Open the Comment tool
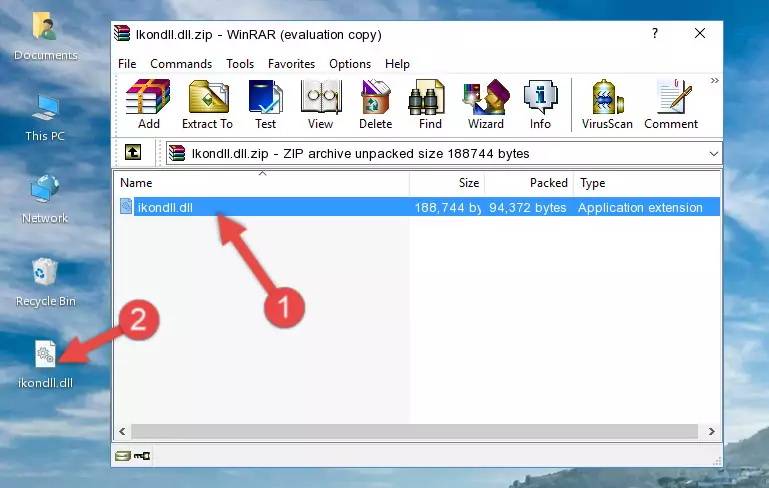 point(671,104)
